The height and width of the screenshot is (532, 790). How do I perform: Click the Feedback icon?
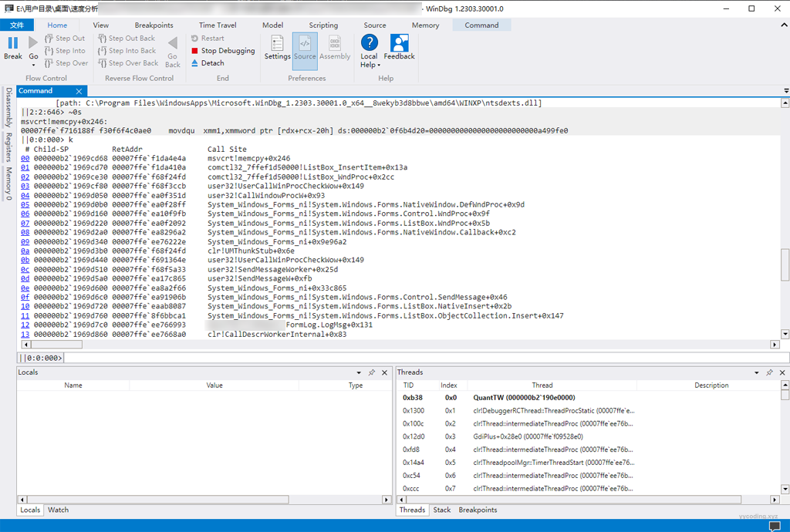(399, 46)
